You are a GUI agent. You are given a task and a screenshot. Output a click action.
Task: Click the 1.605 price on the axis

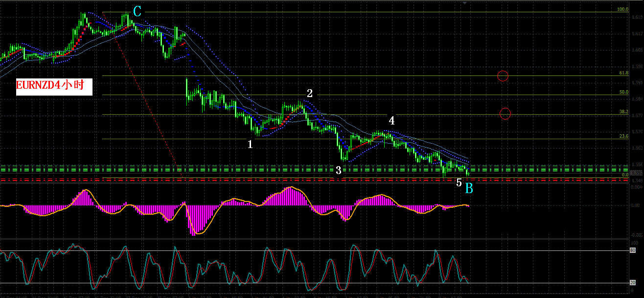tap(637, 50)
